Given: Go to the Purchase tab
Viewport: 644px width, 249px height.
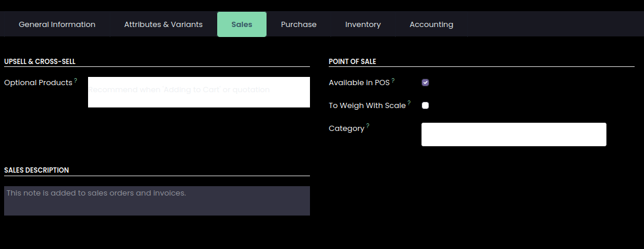Looking at the screenshot, I should [299, 25].
